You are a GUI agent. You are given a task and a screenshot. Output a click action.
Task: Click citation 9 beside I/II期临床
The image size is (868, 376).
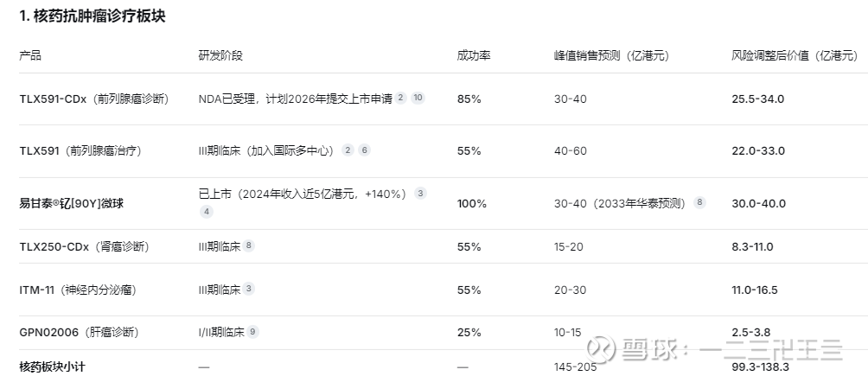coord(253,331)
